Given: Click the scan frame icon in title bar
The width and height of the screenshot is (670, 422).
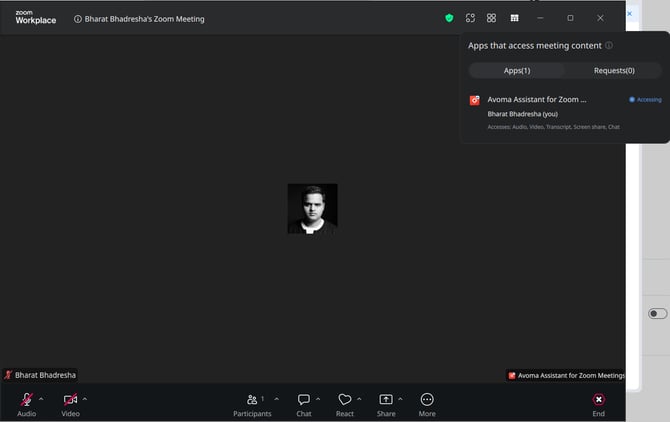Looking at the screenshot, I should [470, 18].
